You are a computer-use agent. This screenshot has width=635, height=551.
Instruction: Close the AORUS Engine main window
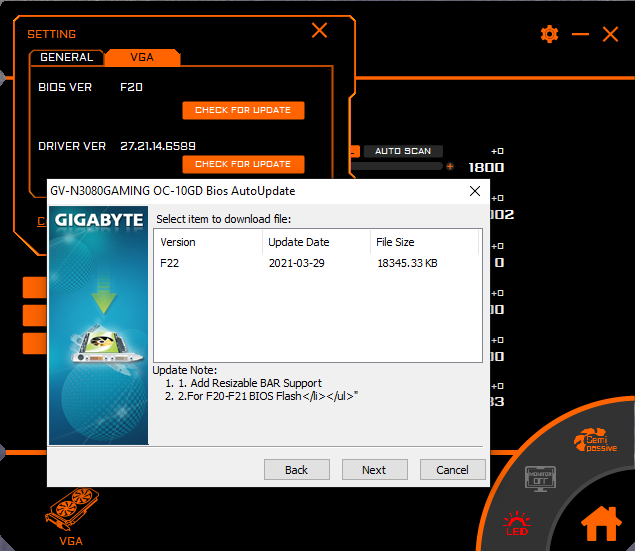610,34
